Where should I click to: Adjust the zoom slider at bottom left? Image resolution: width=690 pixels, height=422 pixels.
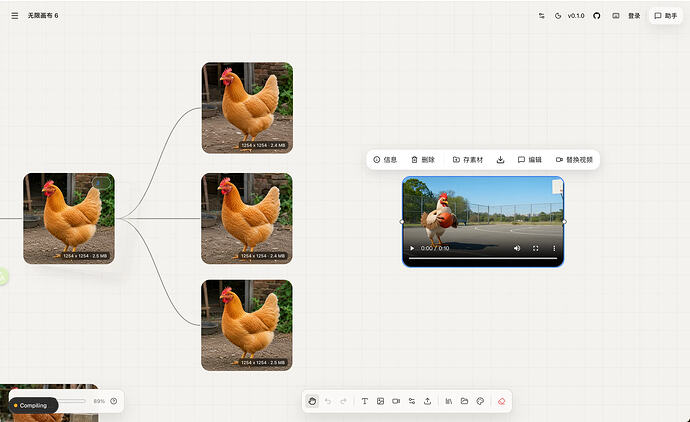72,401
